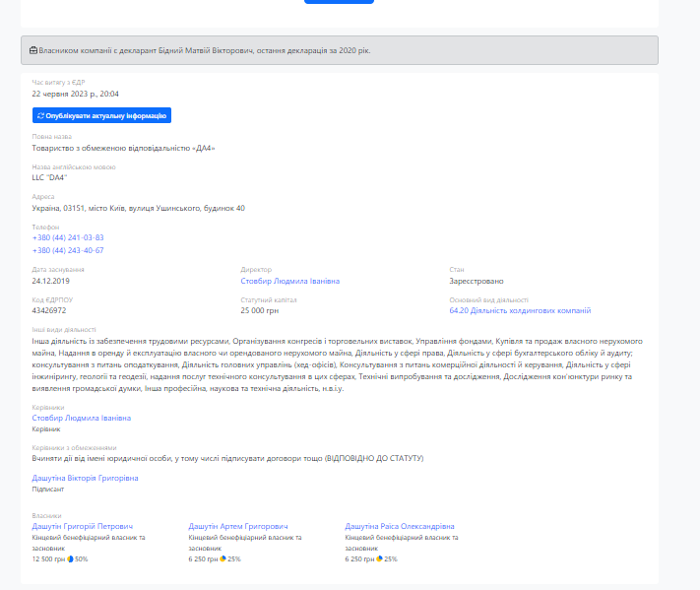Click the company address on вулиця Ушинського
This screenshot has height=590, width=700.
coord(138,208)
